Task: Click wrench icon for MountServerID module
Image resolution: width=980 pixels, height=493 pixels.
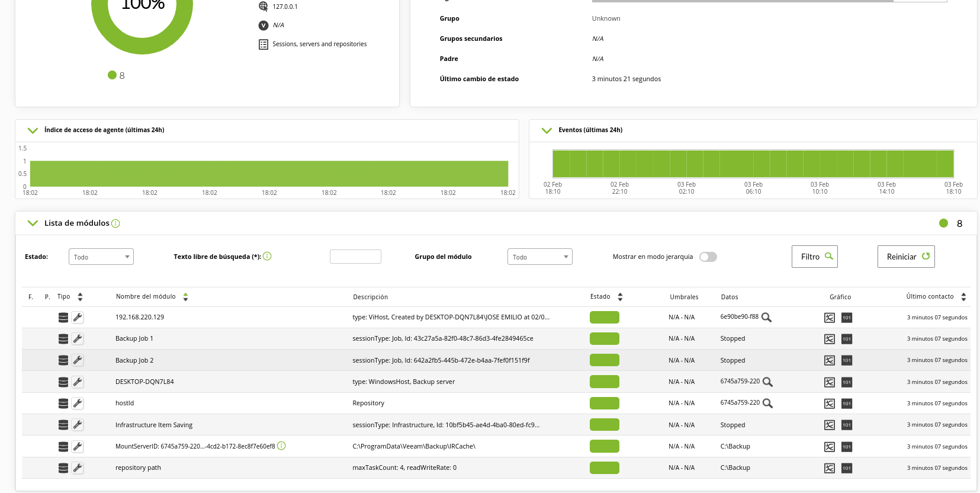Action: click(x=78, y=447)
